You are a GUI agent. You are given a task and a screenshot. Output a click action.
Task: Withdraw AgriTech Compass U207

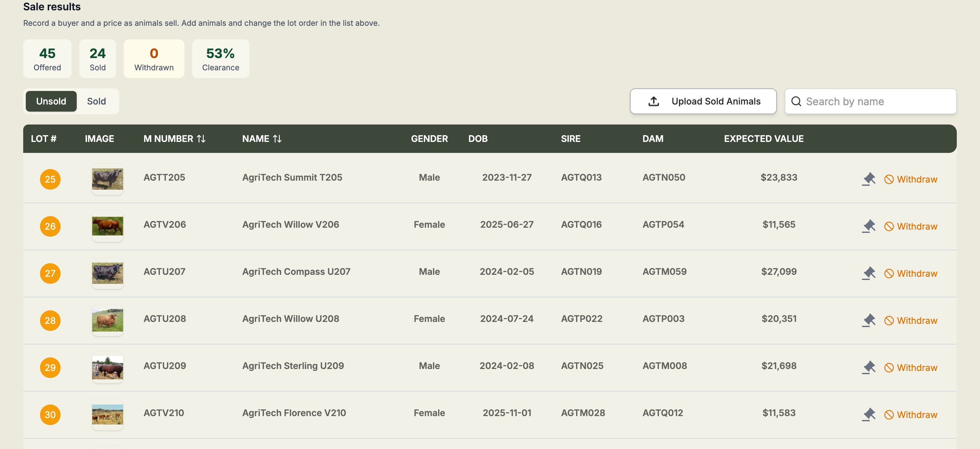click(x=911, y=273)
